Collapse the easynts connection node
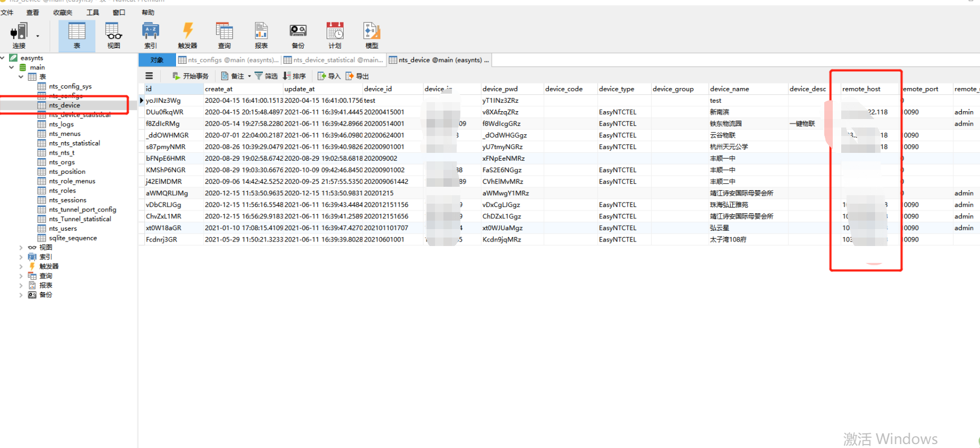980x448 pixels. (x=3, y=58)
